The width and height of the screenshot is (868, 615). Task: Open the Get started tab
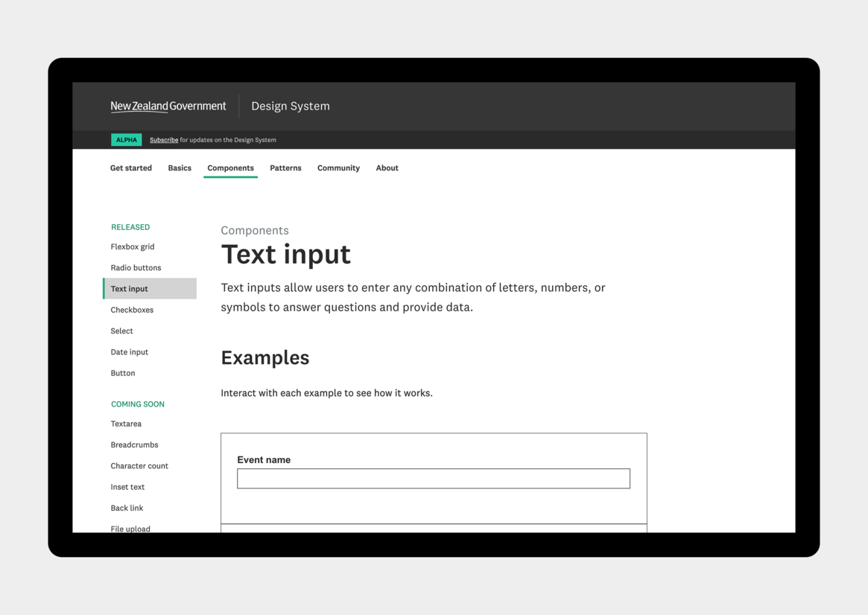(131, 168)
